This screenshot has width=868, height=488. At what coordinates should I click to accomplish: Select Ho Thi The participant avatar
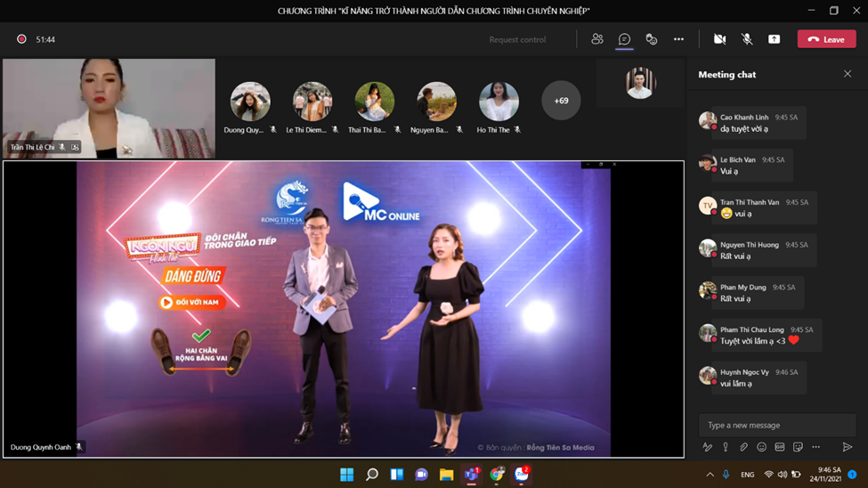coord(499,102)
